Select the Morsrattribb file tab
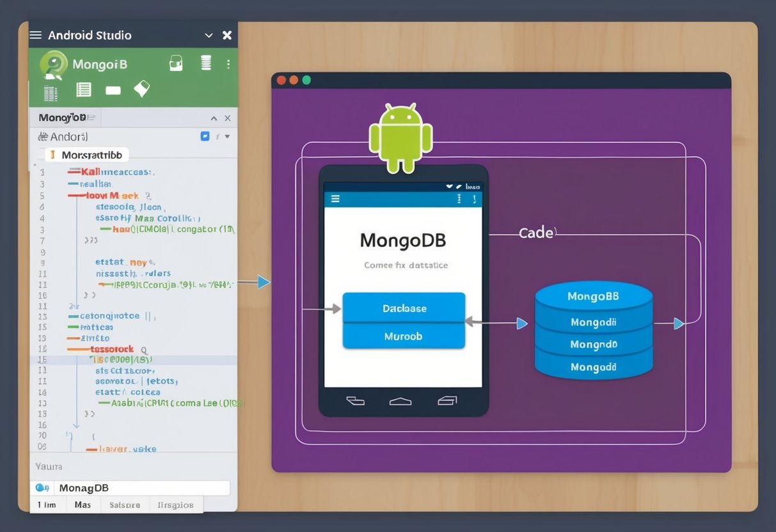Image resolution: width=776 pixels, height=532 pixels. coord(87,155)
